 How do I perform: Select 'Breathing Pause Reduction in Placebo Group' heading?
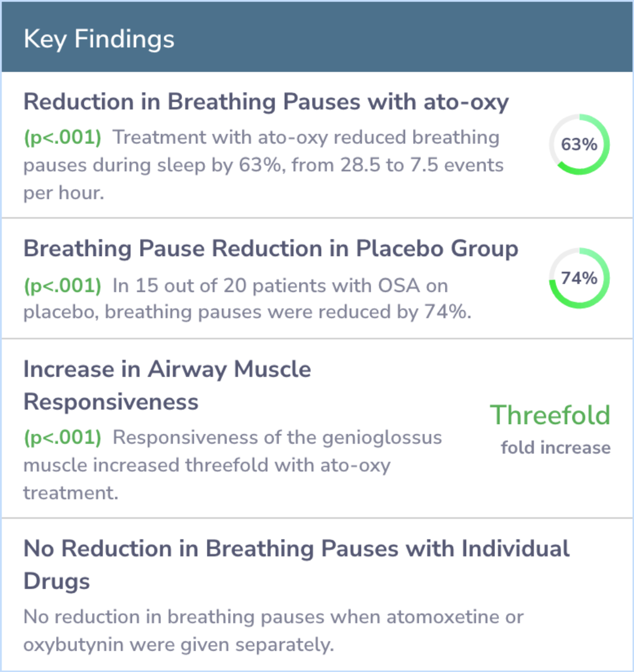[x=271, y=248]
